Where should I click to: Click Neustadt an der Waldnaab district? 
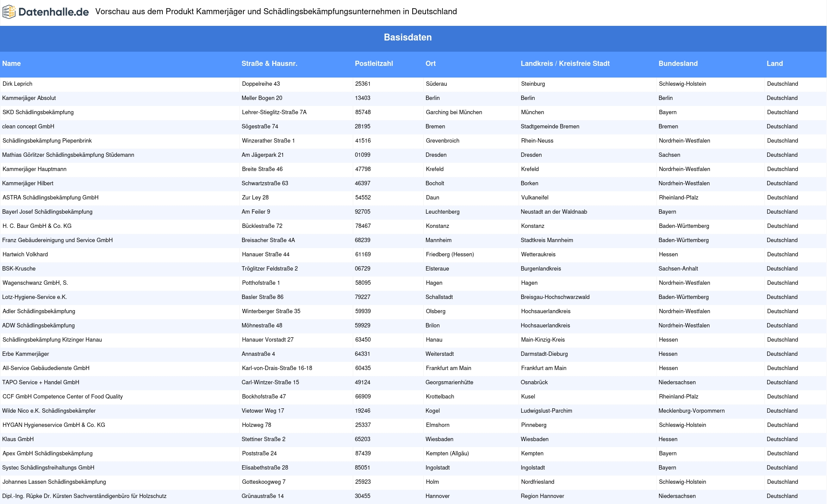pos(554,212)
